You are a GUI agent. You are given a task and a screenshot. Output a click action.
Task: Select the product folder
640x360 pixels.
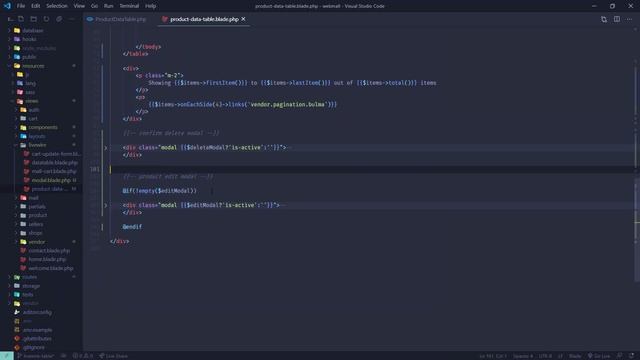click(x=38, y=216)
